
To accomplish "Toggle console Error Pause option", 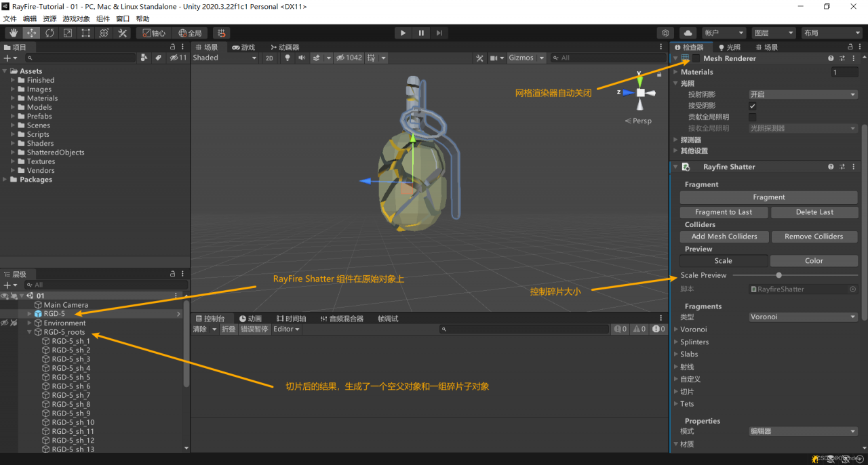I will pos(254,329).
